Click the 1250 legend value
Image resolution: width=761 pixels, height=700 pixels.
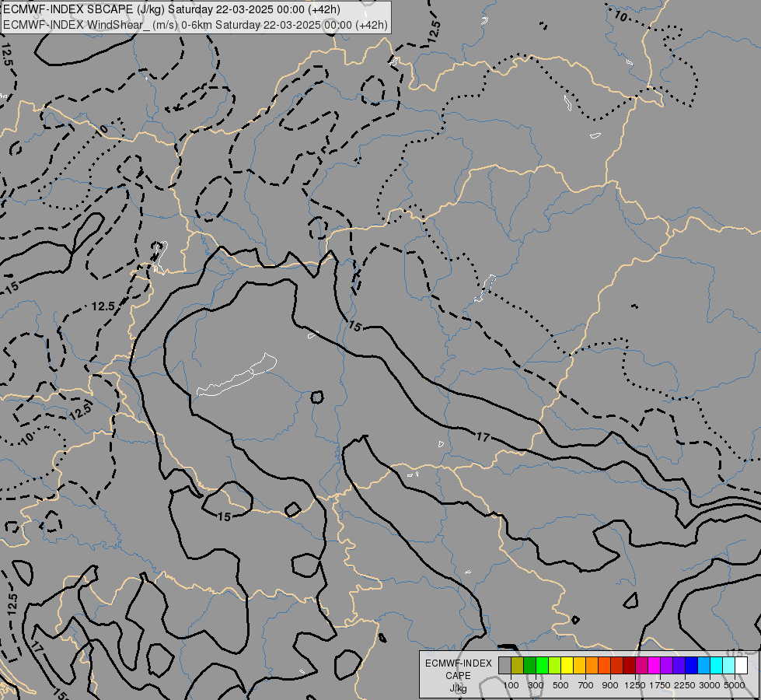(x=635, y=685)
